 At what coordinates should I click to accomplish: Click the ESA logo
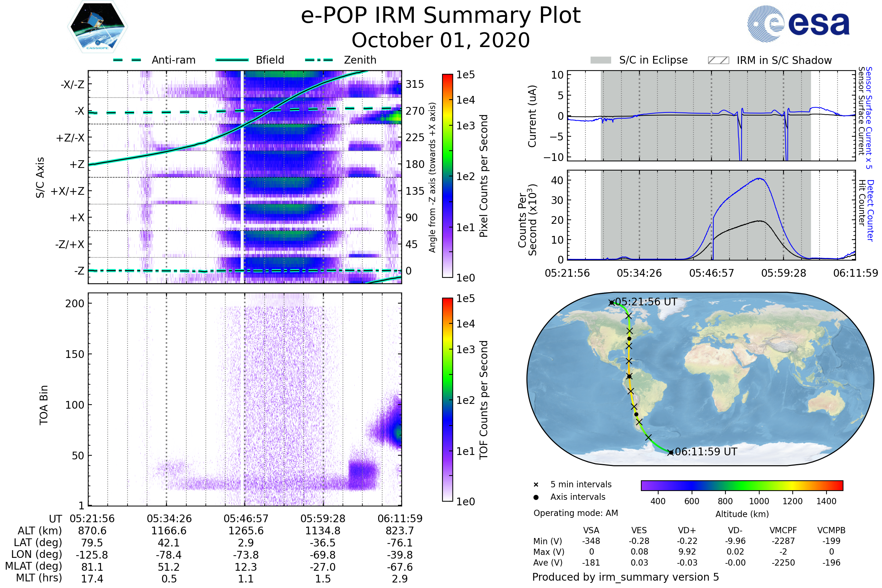pos(798,24)
